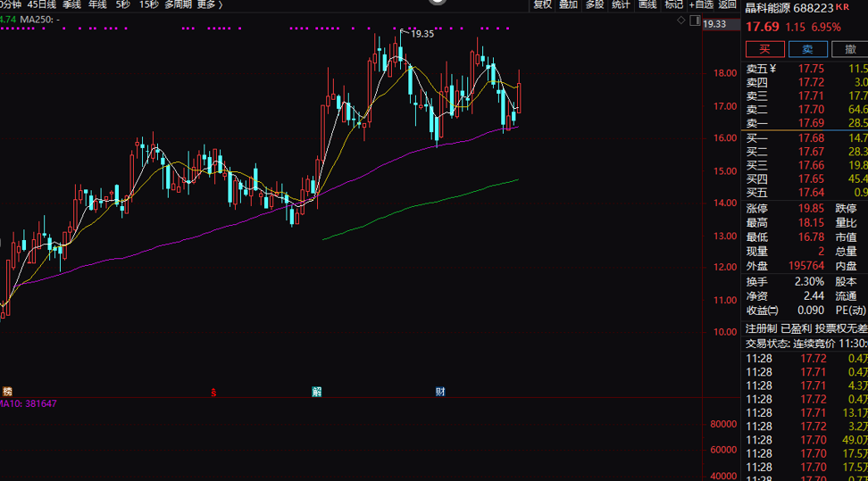Switch to the 季线 quarterly chart
Screen dimensions: 868x481
(x=71, y=4)
